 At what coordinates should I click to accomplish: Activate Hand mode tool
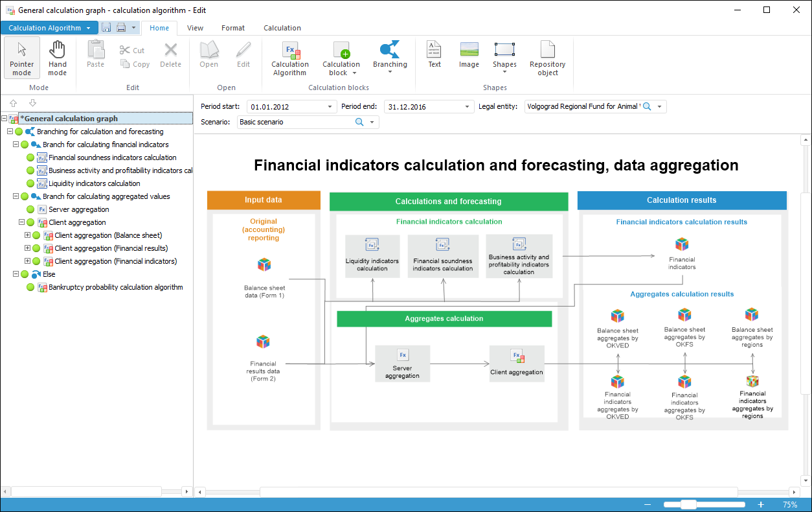click(x=58, y=58)
